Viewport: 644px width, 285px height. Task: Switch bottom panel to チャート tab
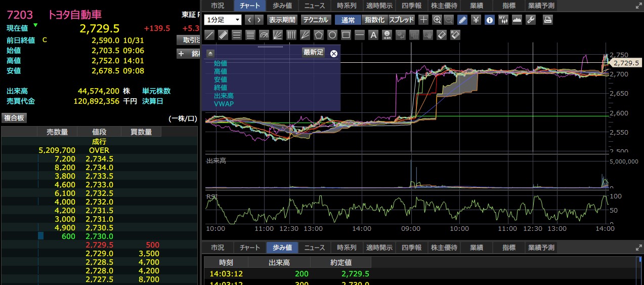(x=250, y=248)
